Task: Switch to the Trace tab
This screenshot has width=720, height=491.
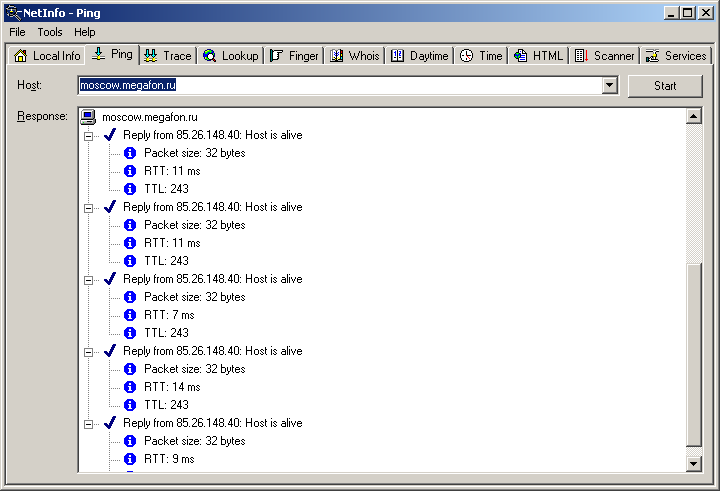Action: click(x=168, y=56)
